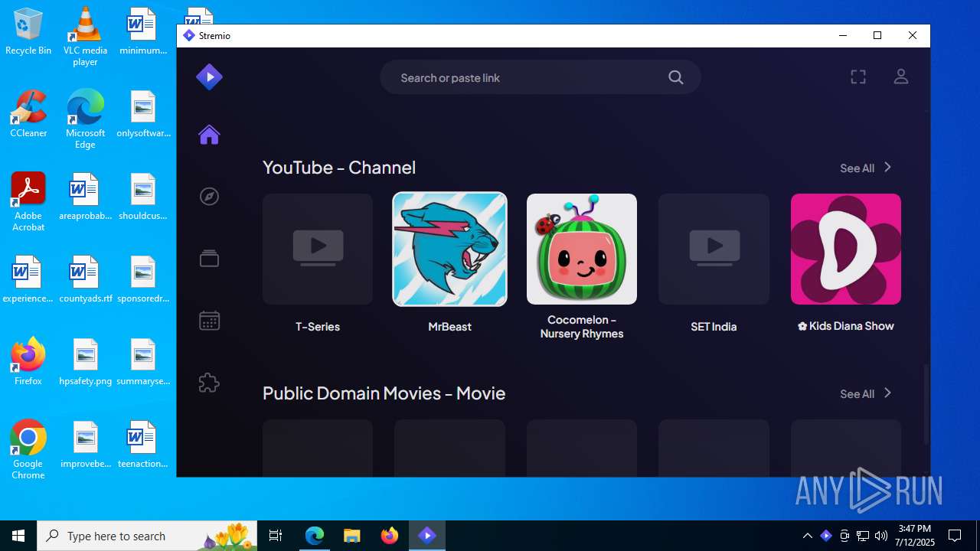
Task: Select hpsafety.png desktop file
Action: (85, 362)
